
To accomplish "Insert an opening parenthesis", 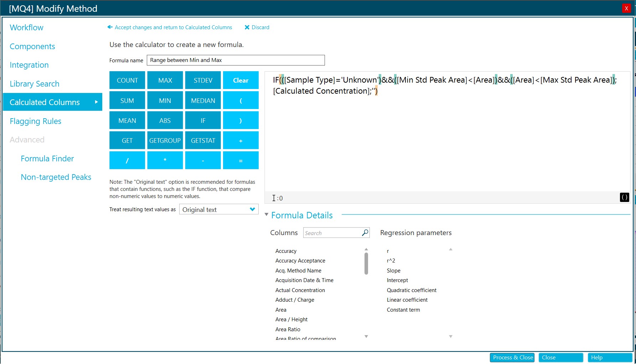I will pyautogui.click(x=241, y=100).
